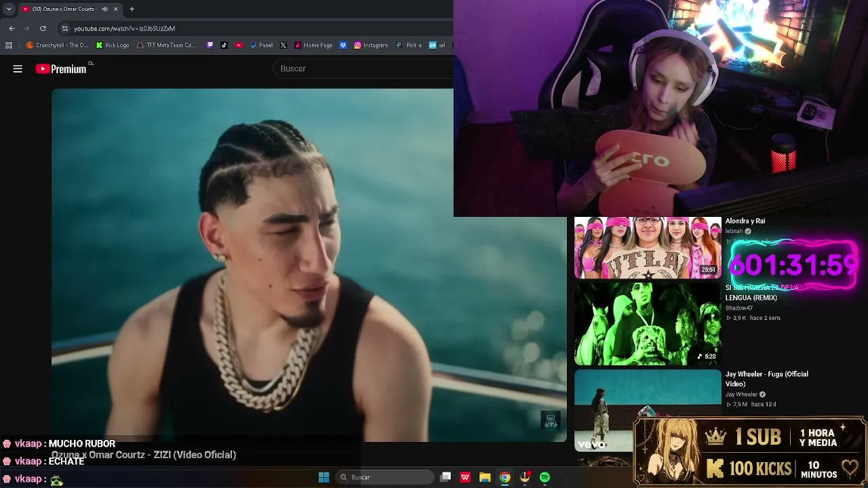Click the main ZIZI video player
The image size is (868, 488).
tap(309, 265)
